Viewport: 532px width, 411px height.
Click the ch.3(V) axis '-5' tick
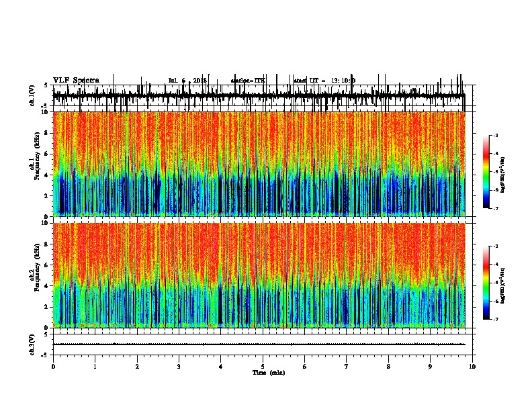point(46,355)
